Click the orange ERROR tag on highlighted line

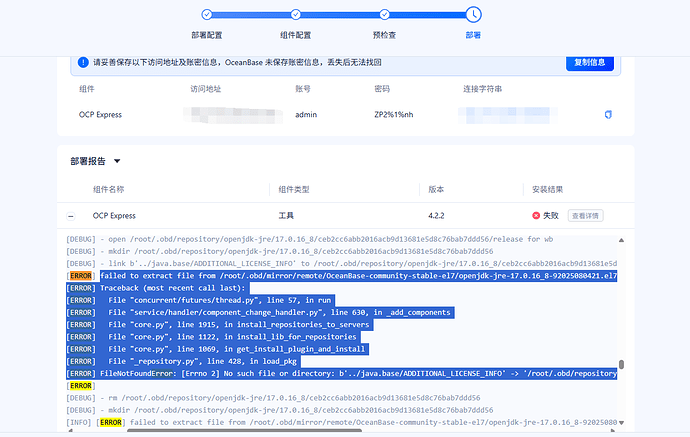click(x=81, y=276)
